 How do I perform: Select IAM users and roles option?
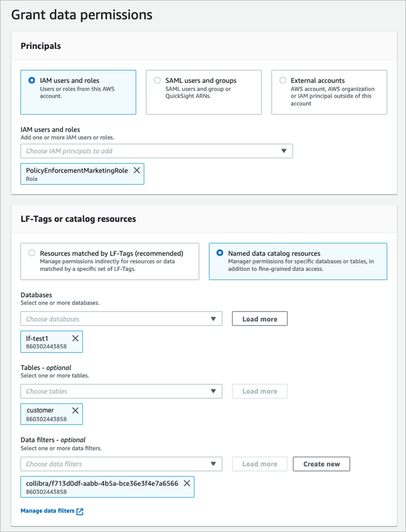coord(32,81)
